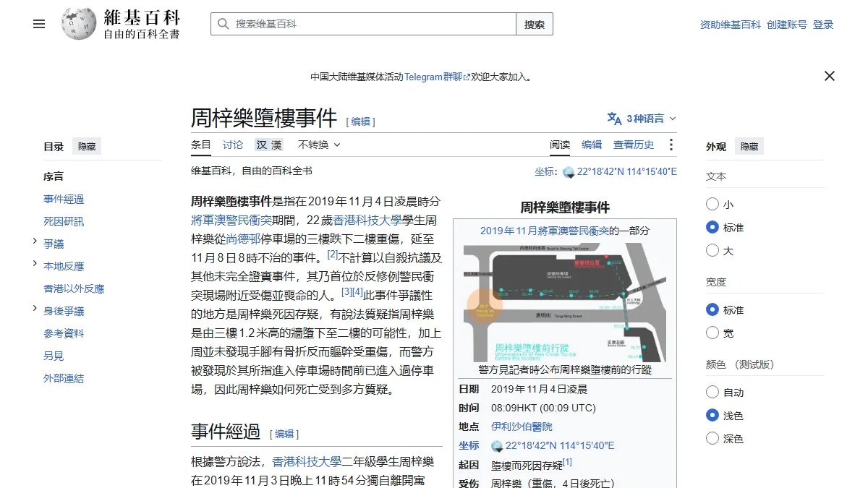Viewport: 868px width, 488px height.
Task: Select dark color mode
Action: [712, 439]
